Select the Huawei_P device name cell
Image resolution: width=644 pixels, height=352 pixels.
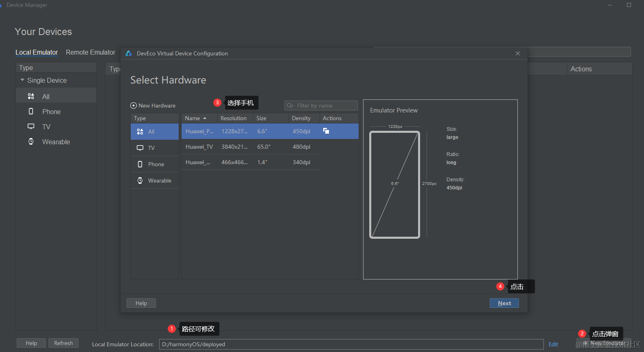[x=199, y=131]
